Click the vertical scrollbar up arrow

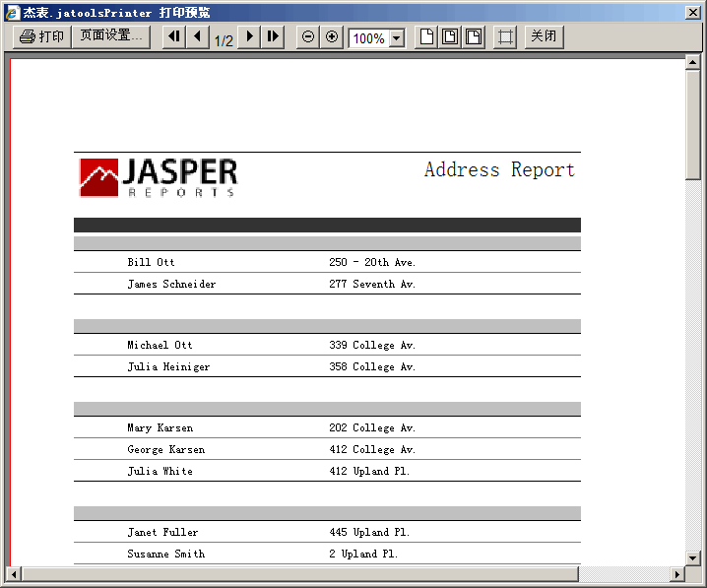point(692,62)
